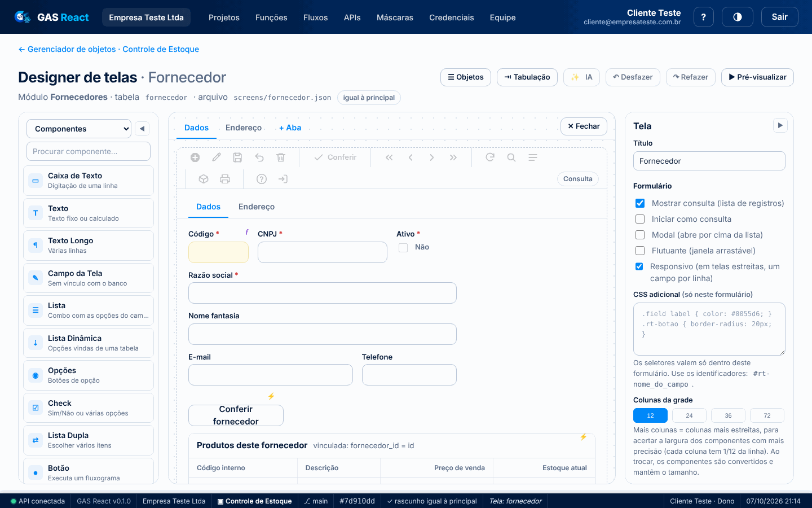Viewport: 812px width, 508px height.
Task: Uncheck Mostrar consulta checkbox
Action: tap(640, 203)
